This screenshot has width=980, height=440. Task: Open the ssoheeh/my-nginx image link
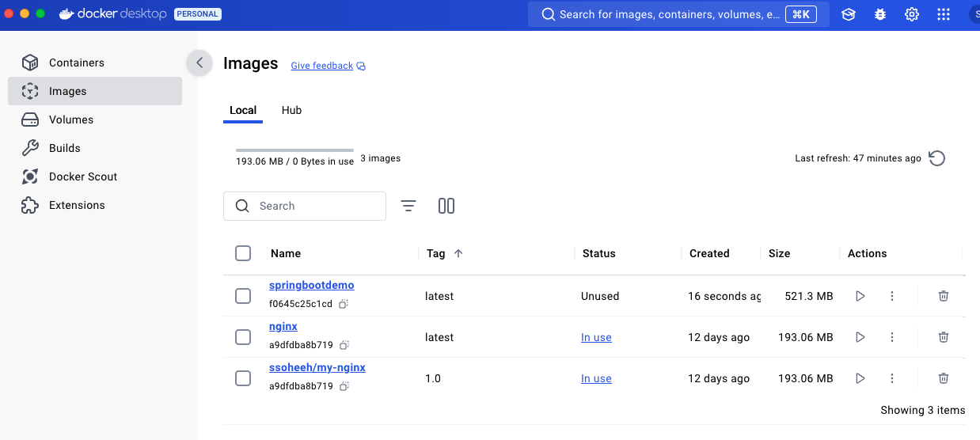coord(317,367)
